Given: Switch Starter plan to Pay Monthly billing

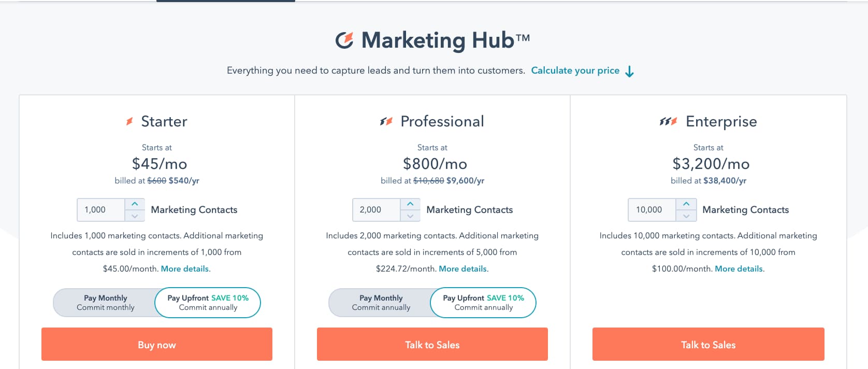Looking at the screenshot, I should tap(105, 302).
